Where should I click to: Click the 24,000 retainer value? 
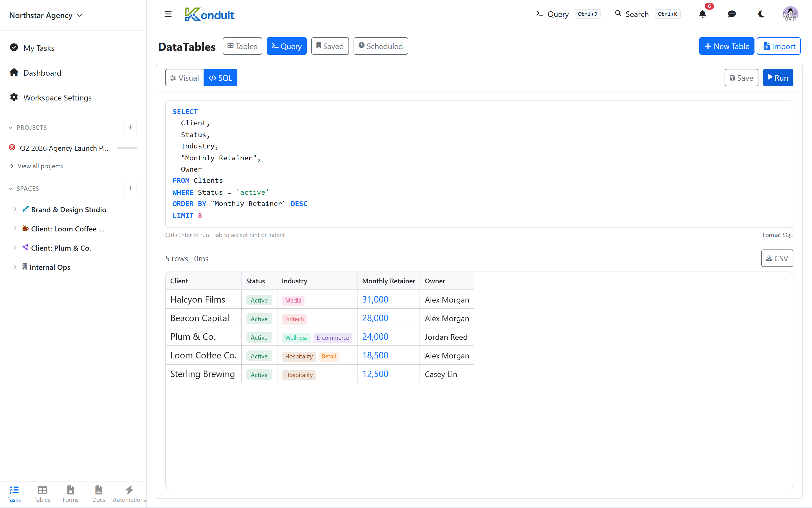tap(375, 337)
